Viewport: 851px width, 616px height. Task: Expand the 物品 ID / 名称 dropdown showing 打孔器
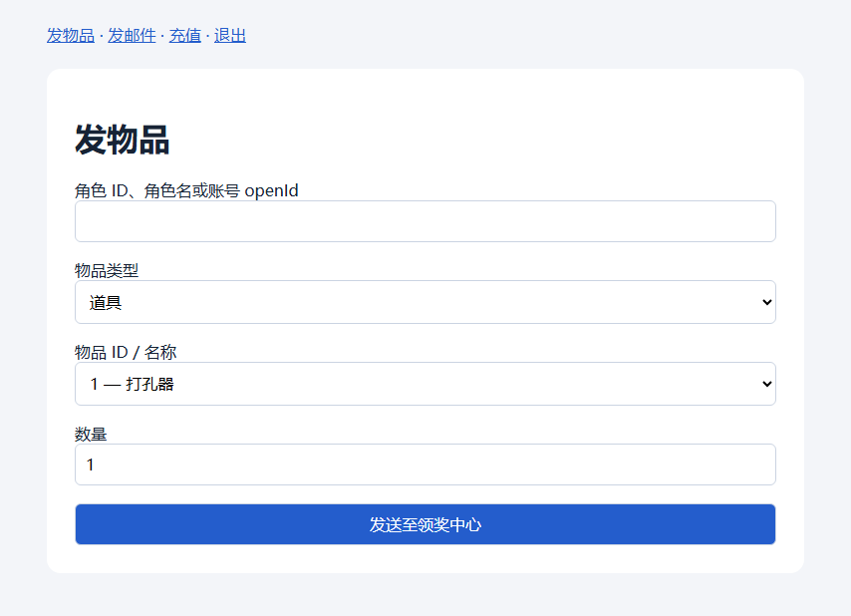tap(425, 384)
